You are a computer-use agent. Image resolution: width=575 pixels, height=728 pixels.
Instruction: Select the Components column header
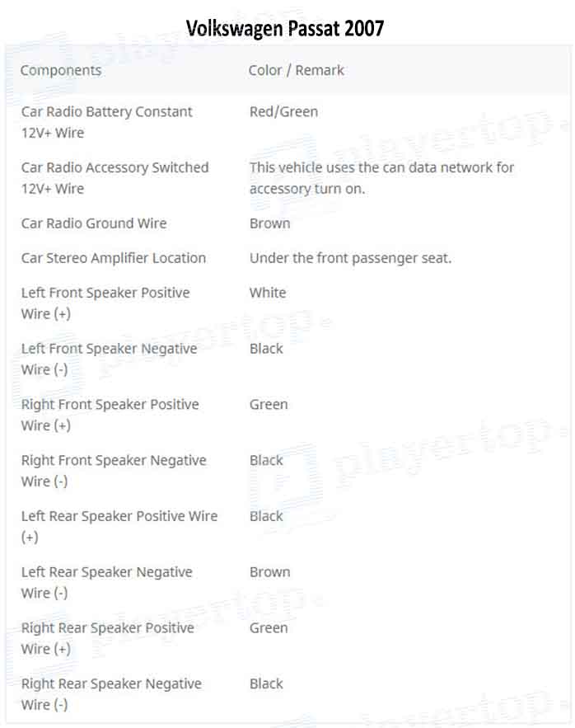[x=61, y=70]
